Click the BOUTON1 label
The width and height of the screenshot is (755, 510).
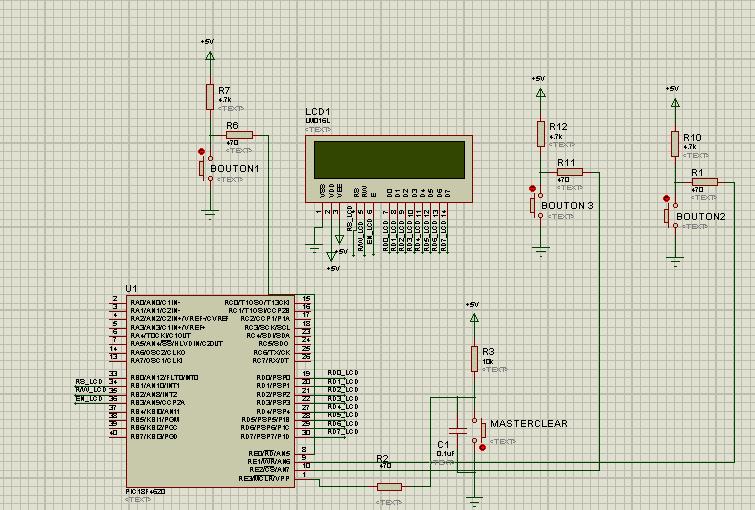(235, 169)
